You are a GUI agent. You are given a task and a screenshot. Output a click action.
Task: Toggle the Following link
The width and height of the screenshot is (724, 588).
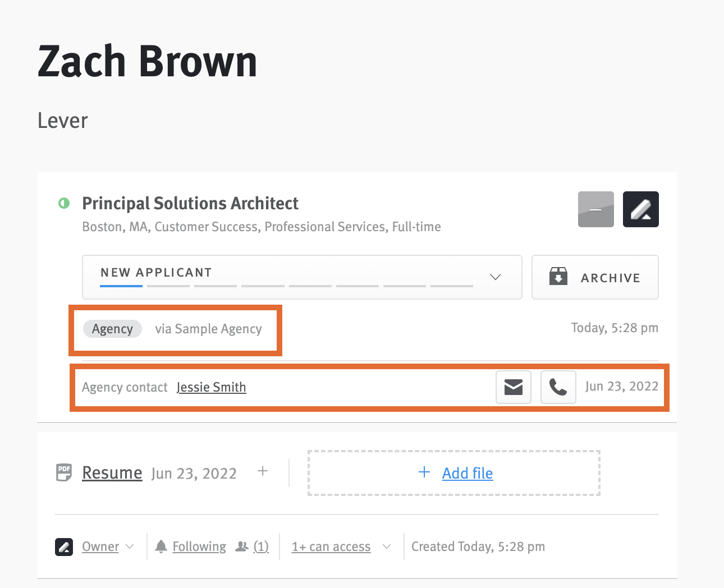point(199,546)
